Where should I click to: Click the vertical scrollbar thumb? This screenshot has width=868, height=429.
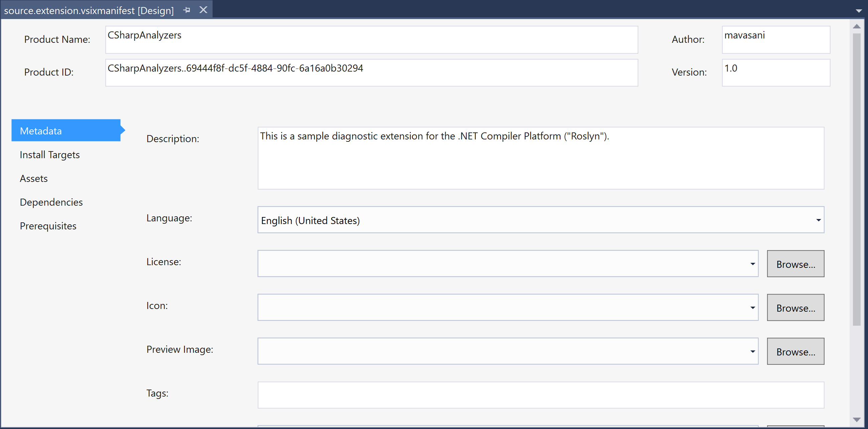click(x=857, y=179)
